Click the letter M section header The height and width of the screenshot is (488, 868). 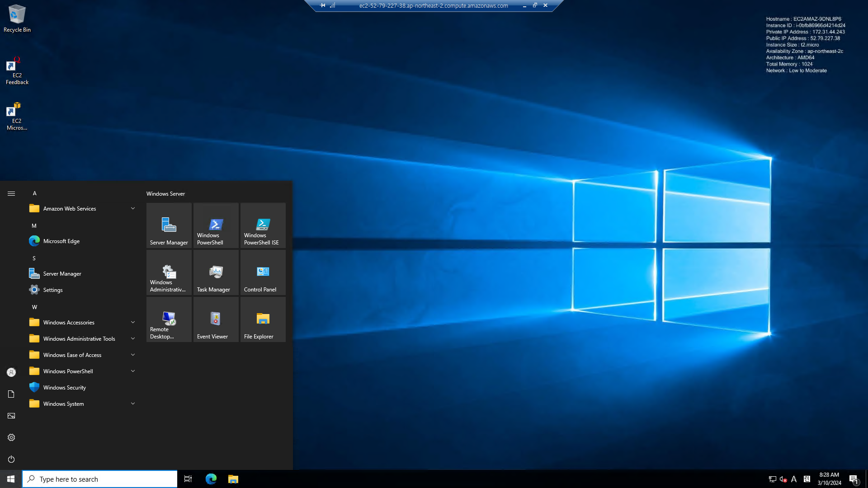34,226
